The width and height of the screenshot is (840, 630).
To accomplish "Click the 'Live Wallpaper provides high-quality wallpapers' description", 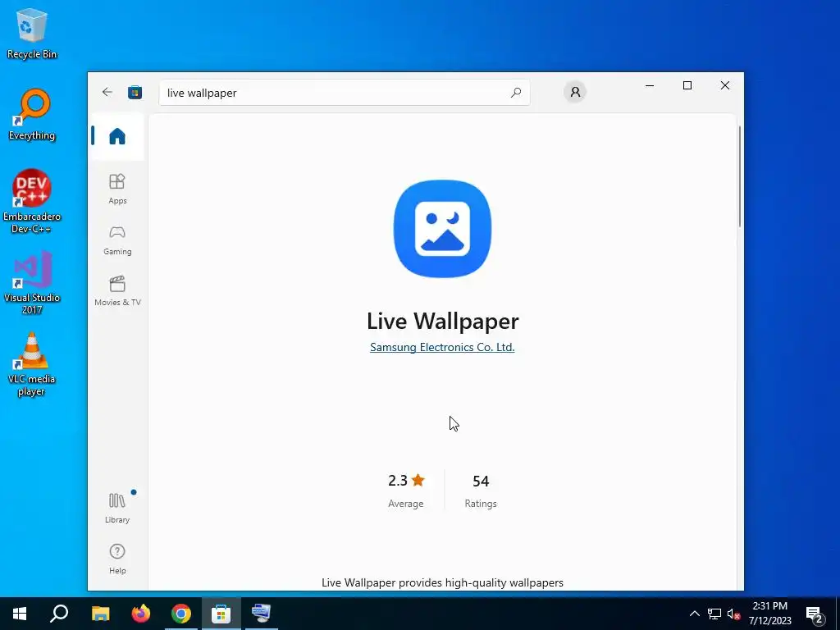I will coord(442,582).
